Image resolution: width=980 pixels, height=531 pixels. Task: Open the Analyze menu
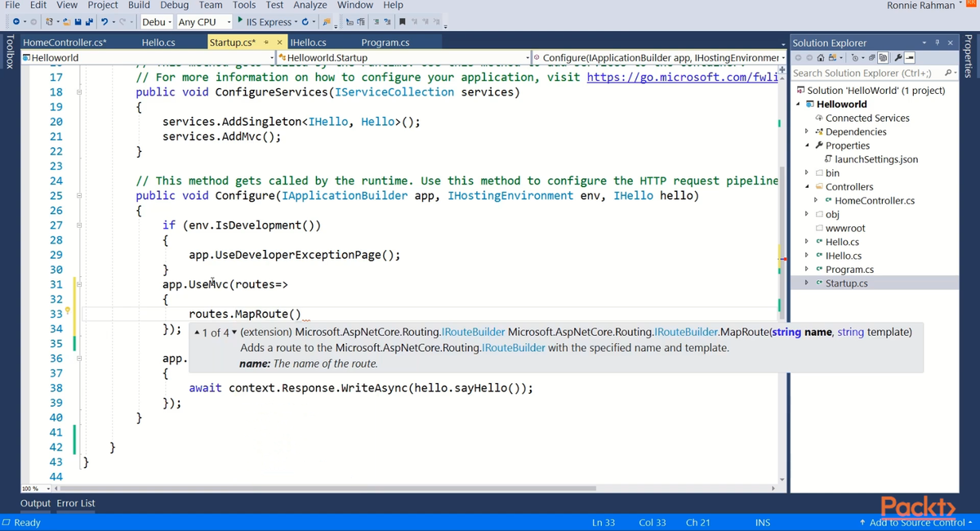point(310,5)
